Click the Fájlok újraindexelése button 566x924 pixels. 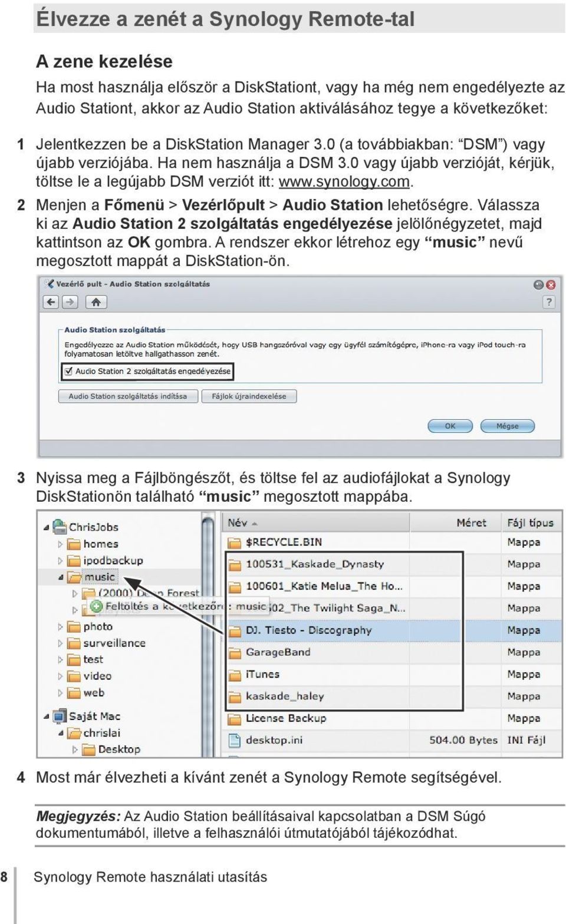tap(249, 396)
